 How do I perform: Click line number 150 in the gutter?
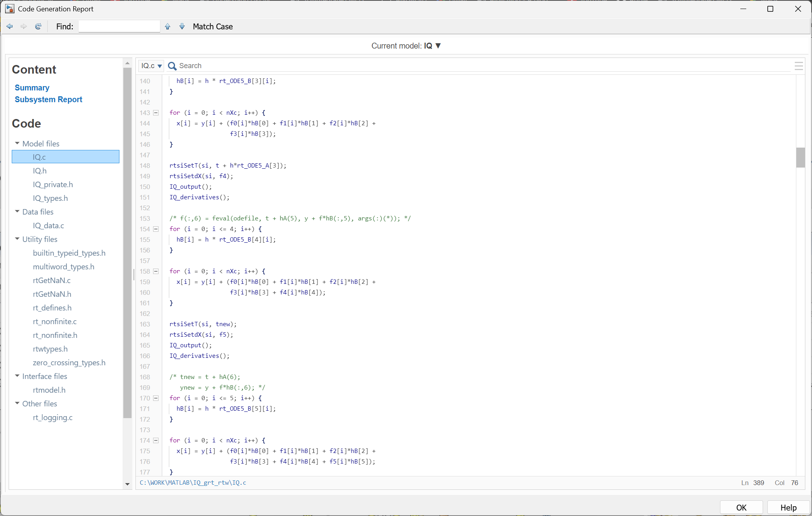[145, 187]
